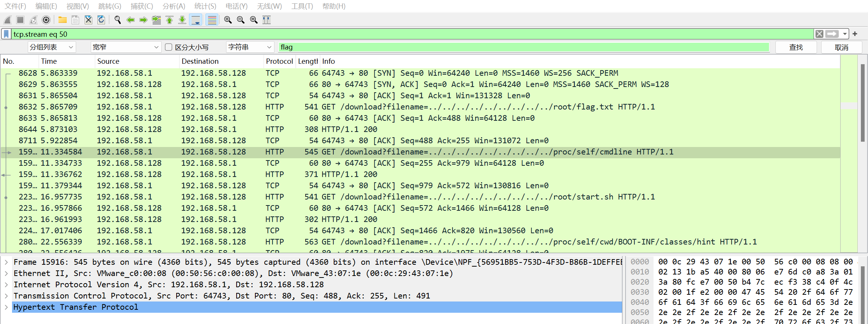The width and height of the screenshot is (868, 324).
Task: Click the capture options gear icon
Action: pyautogui.click(x=46, y=20)
